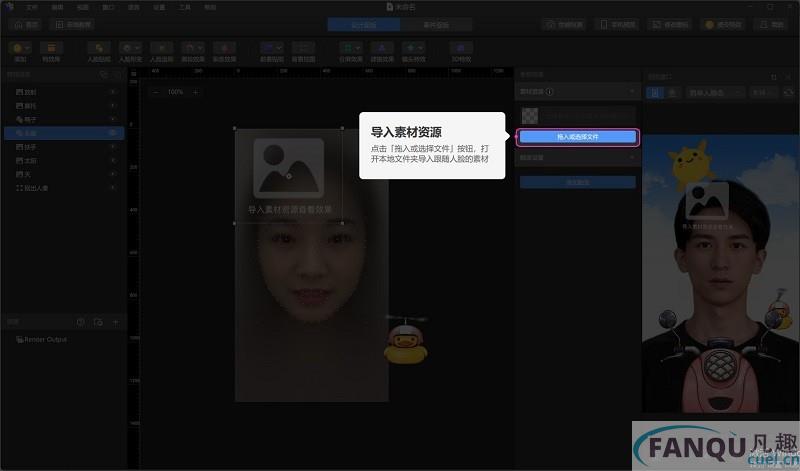Expand the 人脸形变 dropdown arrow
The width and height of the screenshot is (800, 471).
(x=137, y=48)
